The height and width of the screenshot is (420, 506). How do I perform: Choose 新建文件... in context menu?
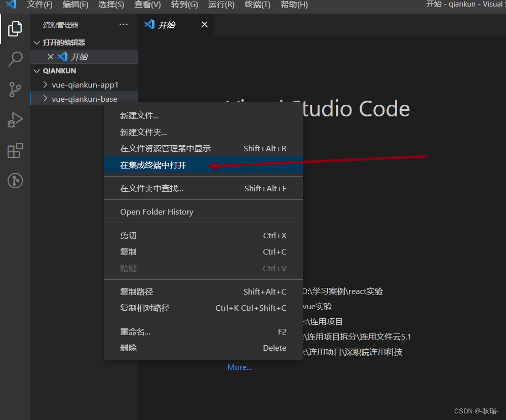[203, 116]
